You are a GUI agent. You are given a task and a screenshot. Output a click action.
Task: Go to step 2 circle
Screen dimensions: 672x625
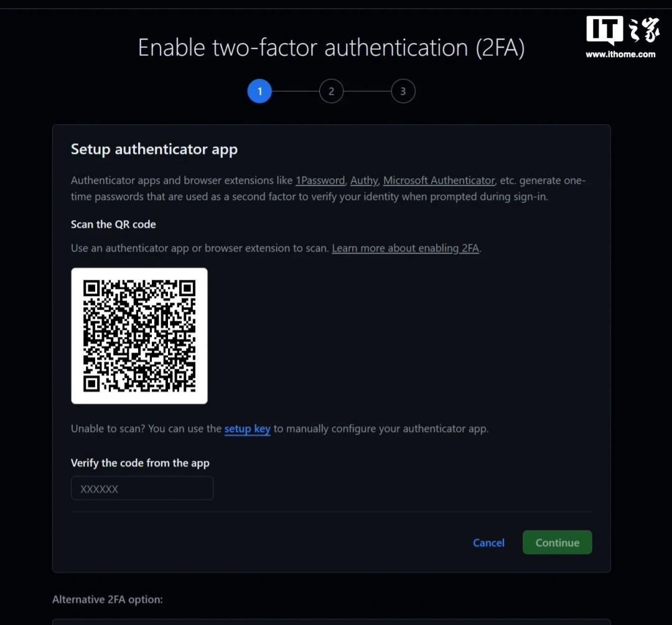click(x=331, y=91)
